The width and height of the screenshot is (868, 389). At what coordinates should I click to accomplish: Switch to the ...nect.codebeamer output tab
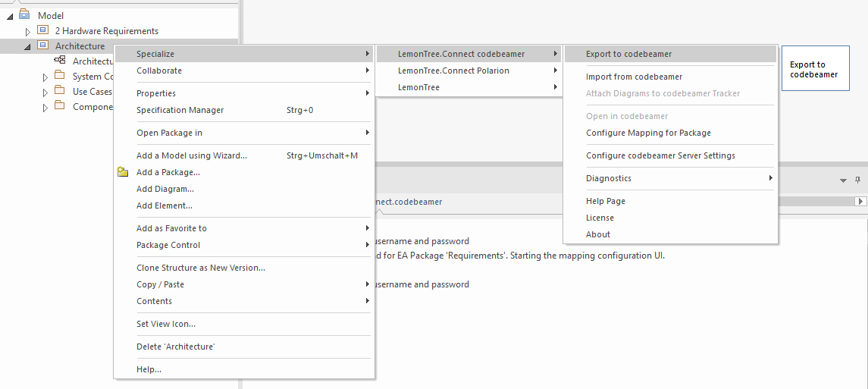[x=409, y=202]
